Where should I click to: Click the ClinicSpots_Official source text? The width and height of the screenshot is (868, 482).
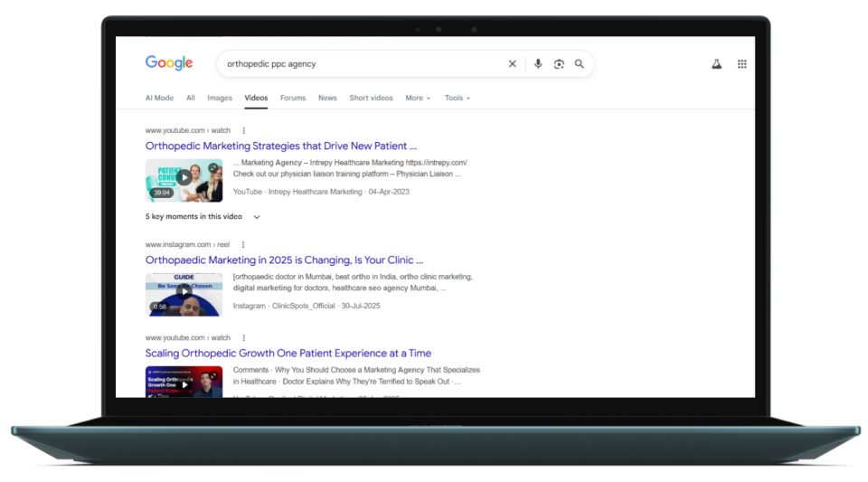(304, 306)
